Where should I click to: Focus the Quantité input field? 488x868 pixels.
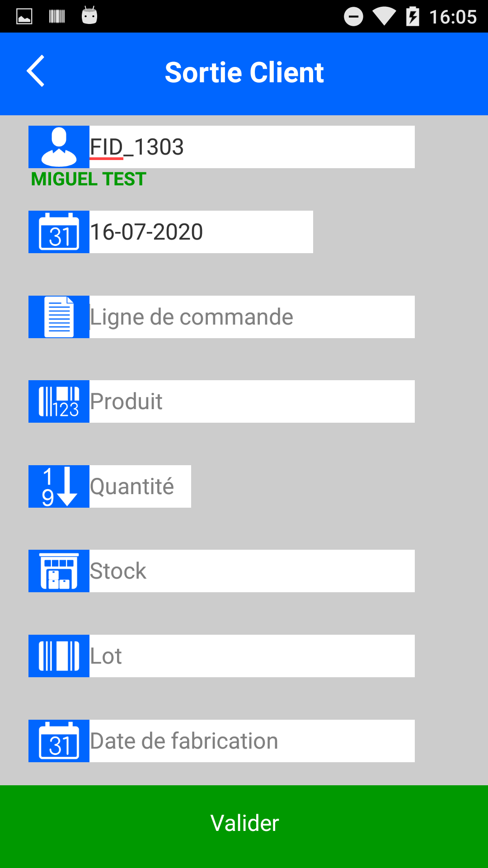tap(140, 486)
